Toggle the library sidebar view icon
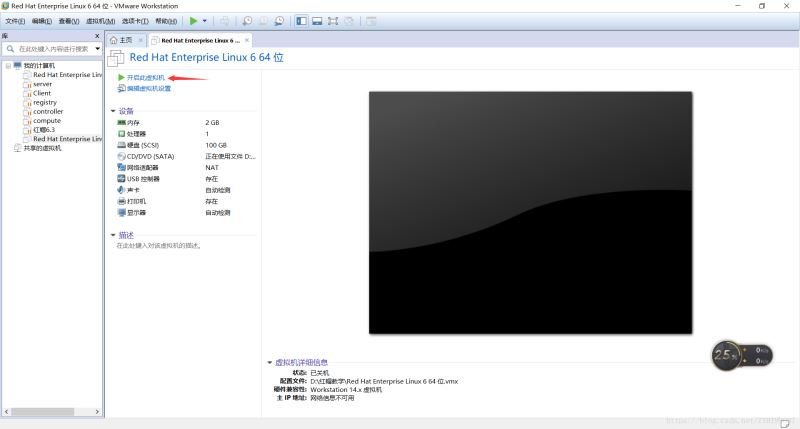Viewport: 800px width, 429px height. pyautogui.click(x=302, y=20)
